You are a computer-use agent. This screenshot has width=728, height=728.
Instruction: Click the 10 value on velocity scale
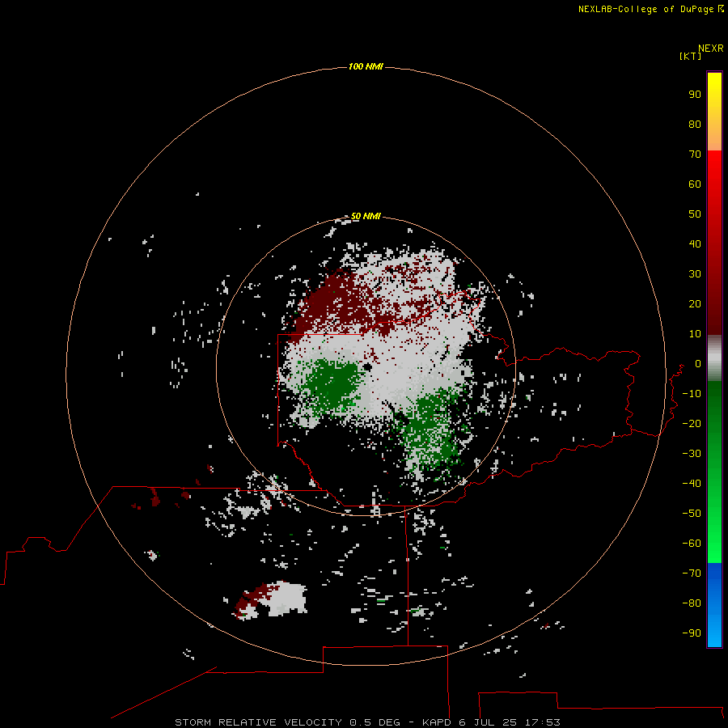tap(695, 334)
